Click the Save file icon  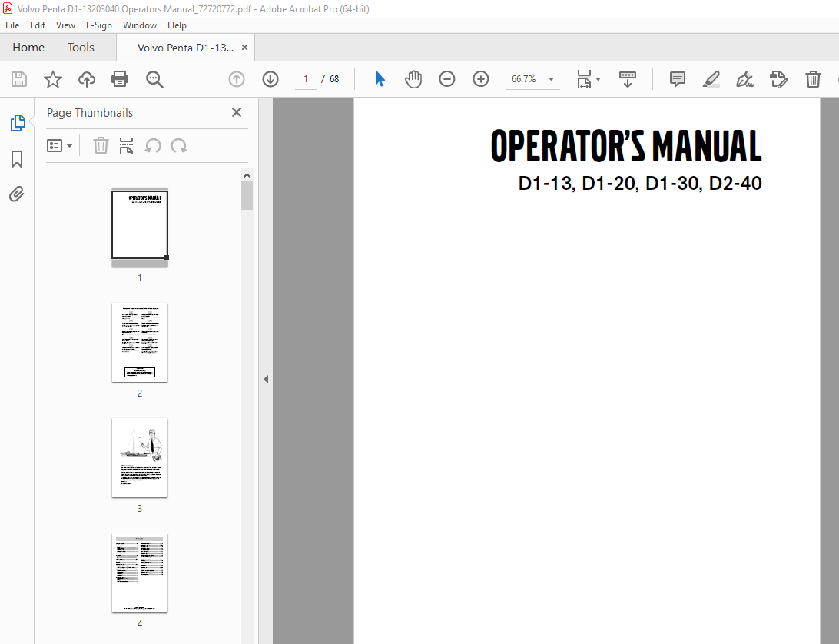tap(19, 79)
